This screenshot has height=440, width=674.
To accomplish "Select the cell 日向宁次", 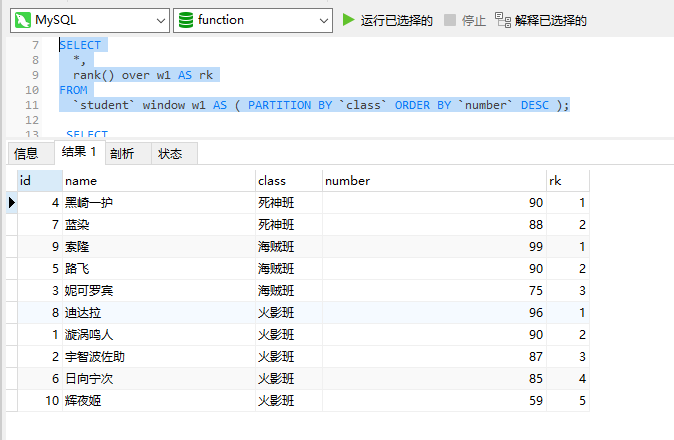I will (159, 379).
